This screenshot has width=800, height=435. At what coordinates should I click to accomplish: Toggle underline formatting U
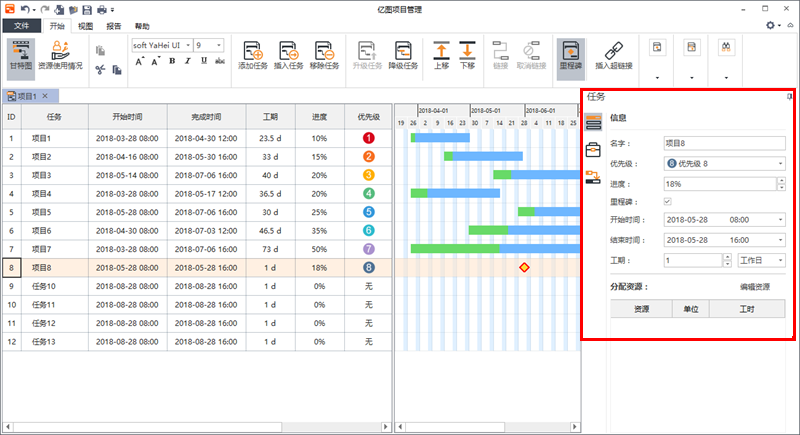(x=204, y=61)
